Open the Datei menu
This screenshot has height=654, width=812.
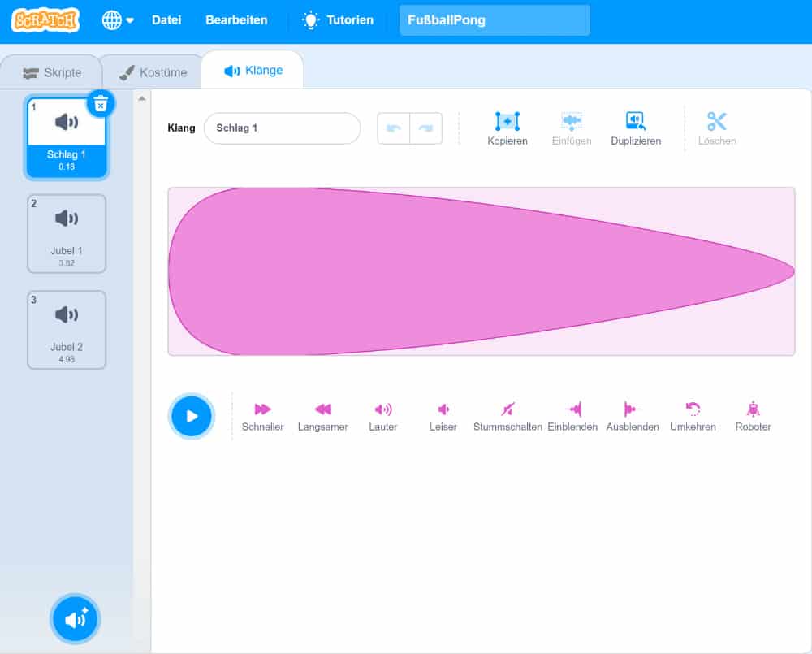pyautogui.click(x=166, y=20)
